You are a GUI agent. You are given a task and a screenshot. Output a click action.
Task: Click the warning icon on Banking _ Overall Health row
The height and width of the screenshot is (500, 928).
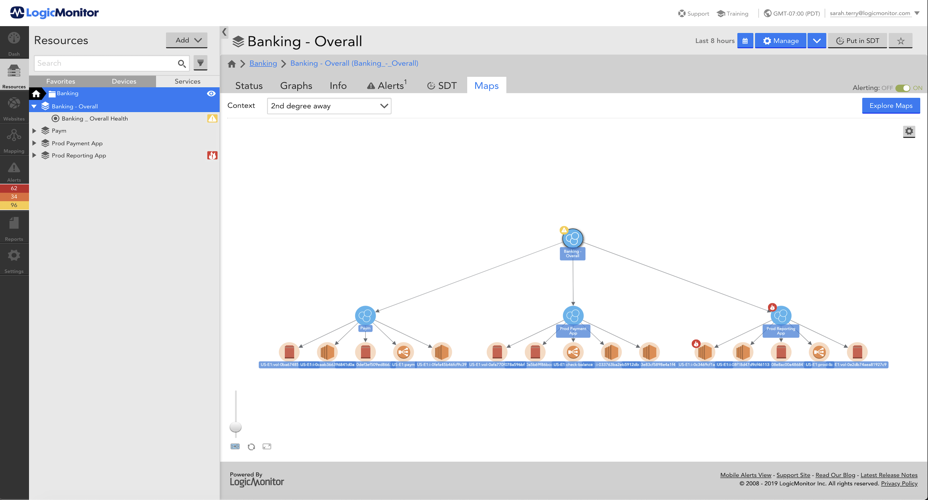(x=212, y=118)
